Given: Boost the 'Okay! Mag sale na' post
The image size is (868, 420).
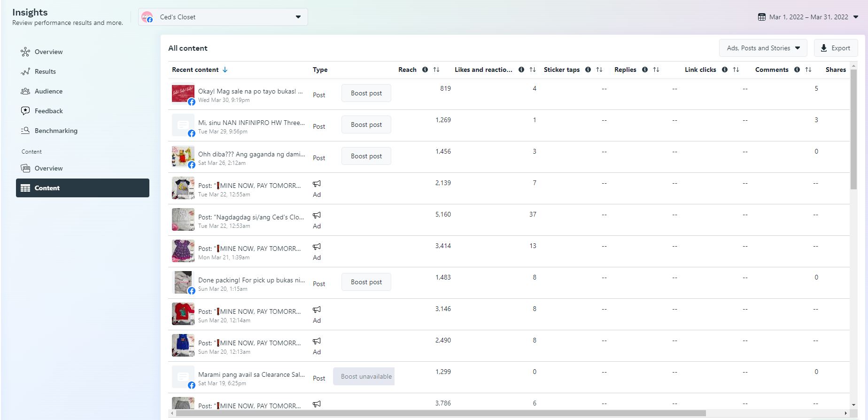Looking at the screenshot, I should point(366,93).
